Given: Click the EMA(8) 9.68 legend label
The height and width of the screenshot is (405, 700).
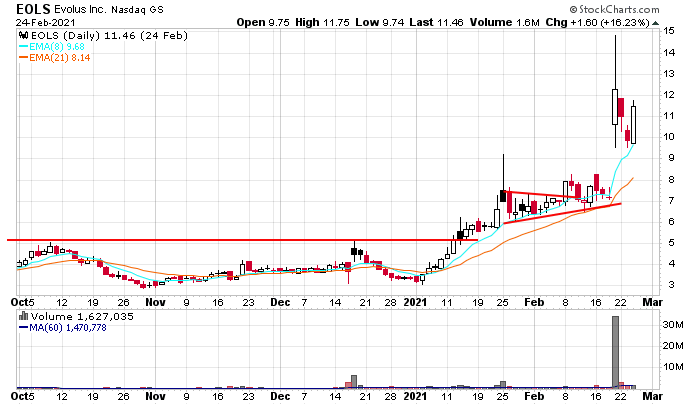Looking at the screenshot, I should coord(57,46).
